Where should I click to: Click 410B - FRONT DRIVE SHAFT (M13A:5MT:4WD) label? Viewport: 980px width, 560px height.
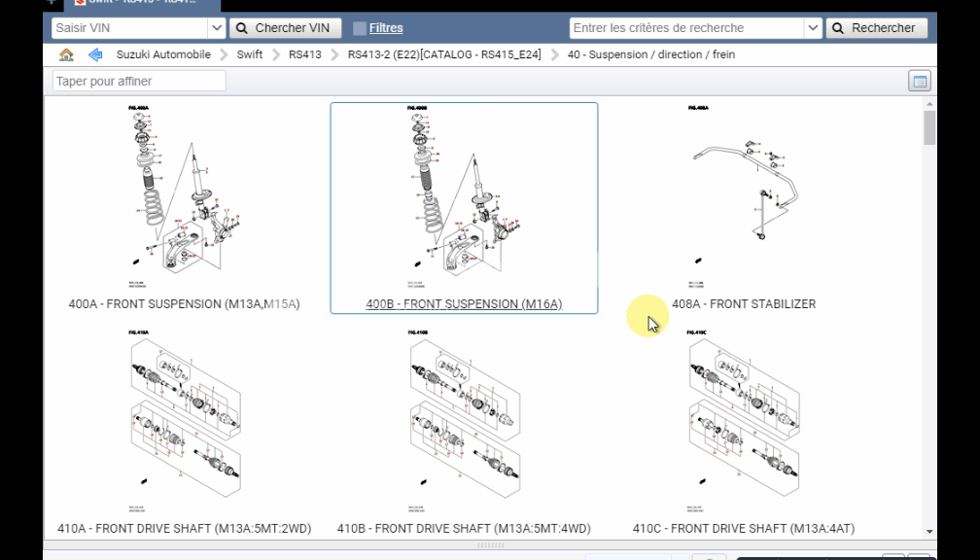point(464,529)
